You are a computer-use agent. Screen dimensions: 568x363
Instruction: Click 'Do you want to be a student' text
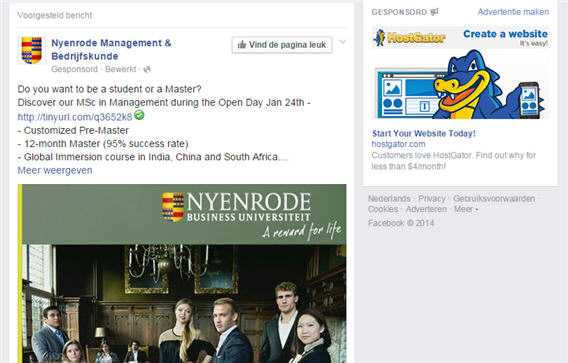[x=109, y=89]
